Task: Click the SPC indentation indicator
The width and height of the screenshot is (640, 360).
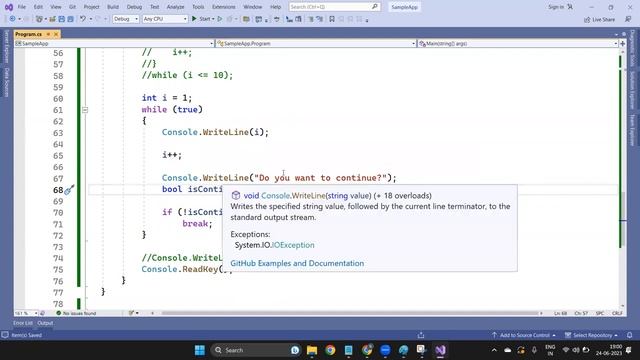Action: click(600, 313)
